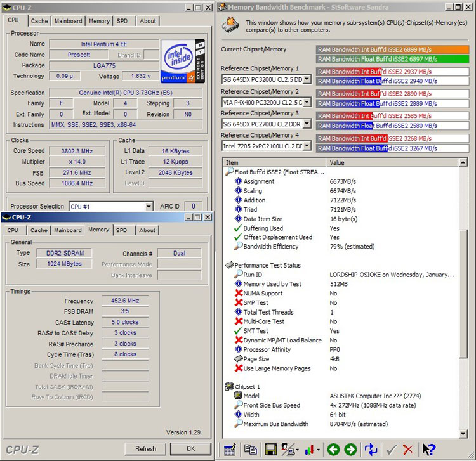Screen dimensions: 476x461
Task: Click the orange Int Buff'd 6899 MB/s bar
Action: coord(392,49)
